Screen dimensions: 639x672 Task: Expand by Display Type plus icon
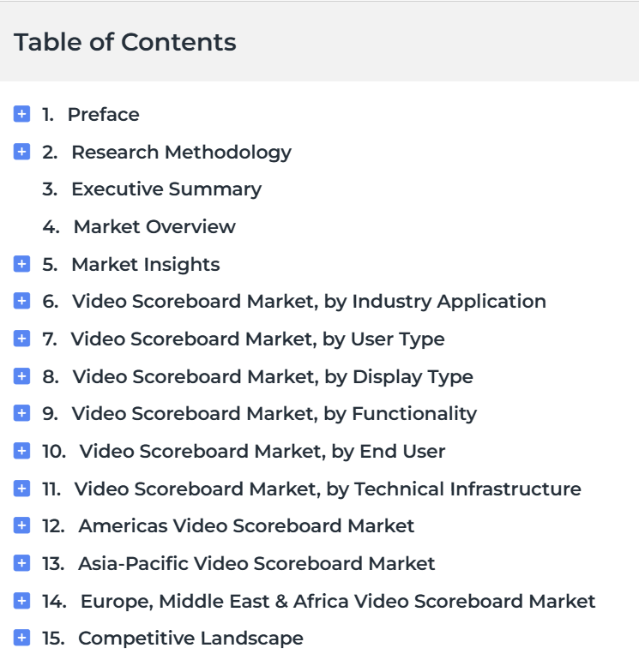coord(22,376)
